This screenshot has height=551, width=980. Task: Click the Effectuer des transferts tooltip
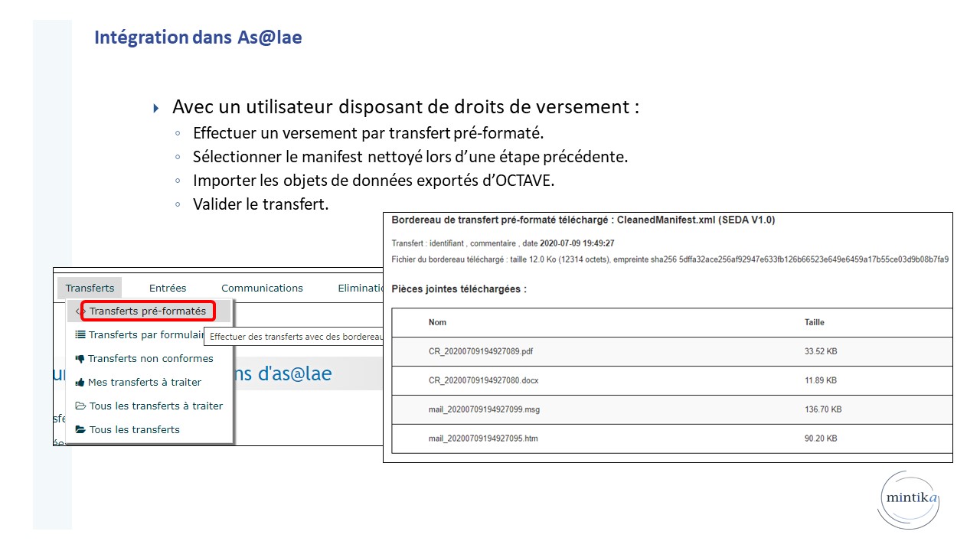[294, 336]
